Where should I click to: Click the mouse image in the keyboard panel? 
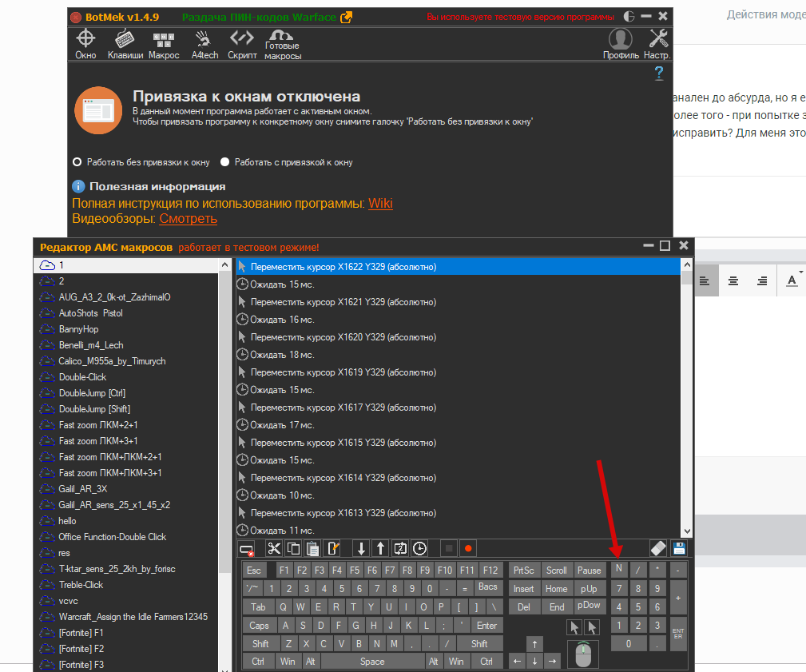(583, 654)
